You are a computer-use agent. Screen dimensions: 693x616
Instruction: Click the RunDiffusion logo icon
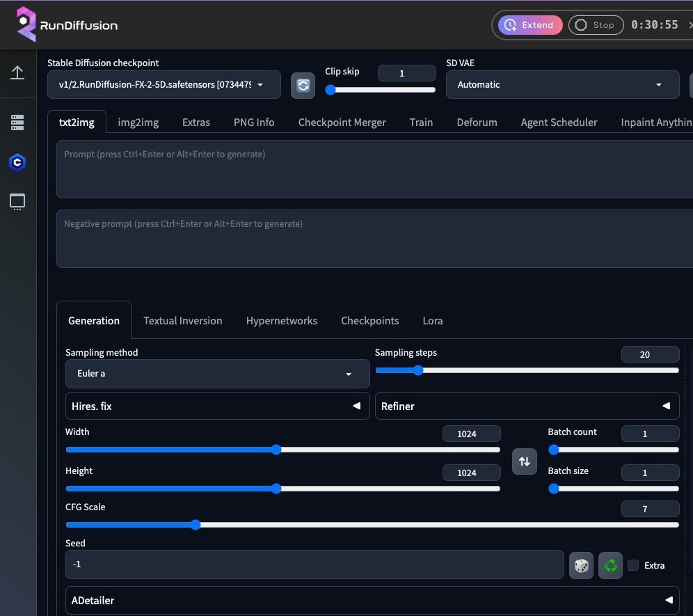(x=26, y=24)
